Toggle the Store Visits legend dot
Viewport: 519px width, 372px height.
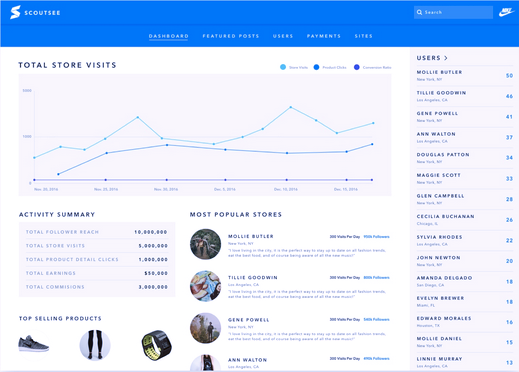[283, 67]
